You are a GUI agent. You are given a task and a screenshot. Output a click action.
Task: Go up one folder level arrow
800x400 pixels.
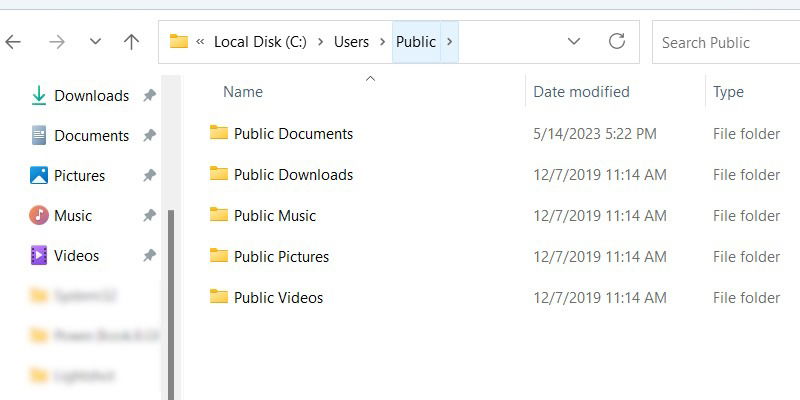pos(131,42)
